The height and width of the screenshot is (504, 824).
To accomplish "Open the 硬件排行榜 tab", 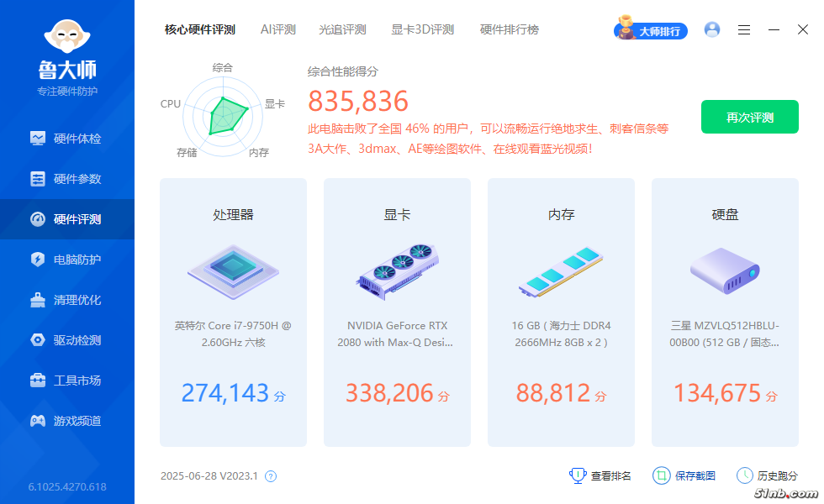I will [x=509, y=29].
